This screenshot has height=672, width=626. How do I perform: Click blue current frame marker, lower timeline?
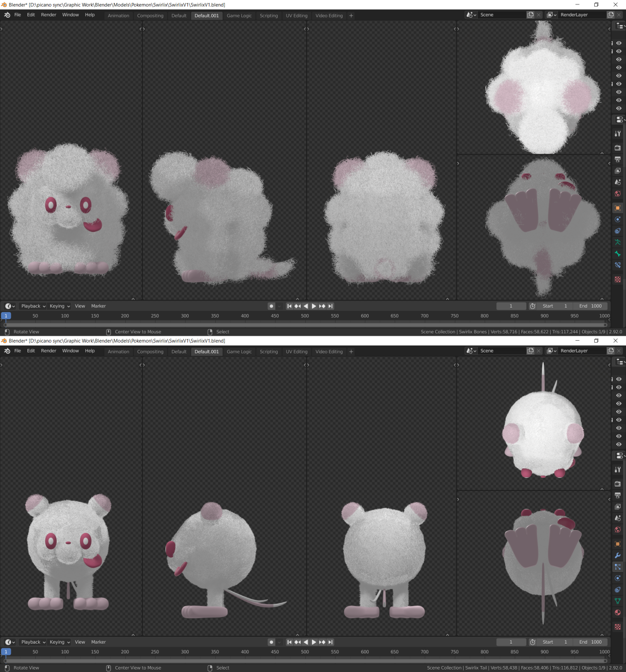point(6,652)
